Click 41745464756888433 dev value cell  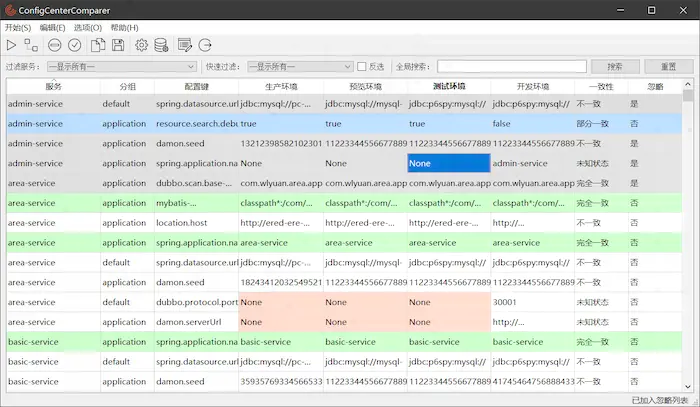[533, 382]
